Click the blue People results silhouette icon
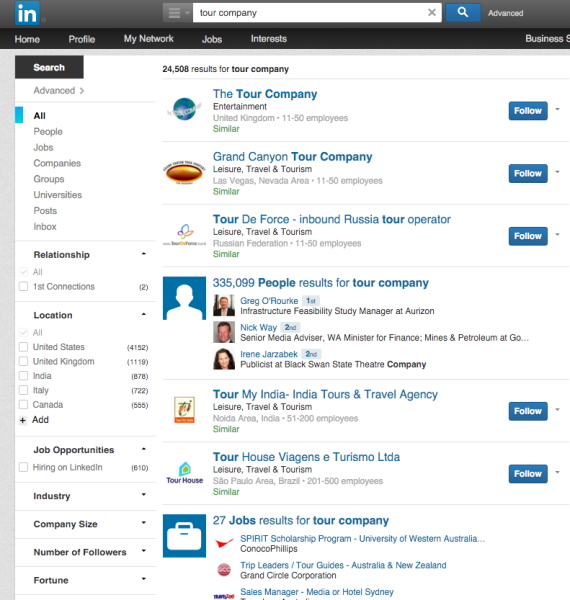Viewport: 570px width, 600px height. tap(184, 298)
